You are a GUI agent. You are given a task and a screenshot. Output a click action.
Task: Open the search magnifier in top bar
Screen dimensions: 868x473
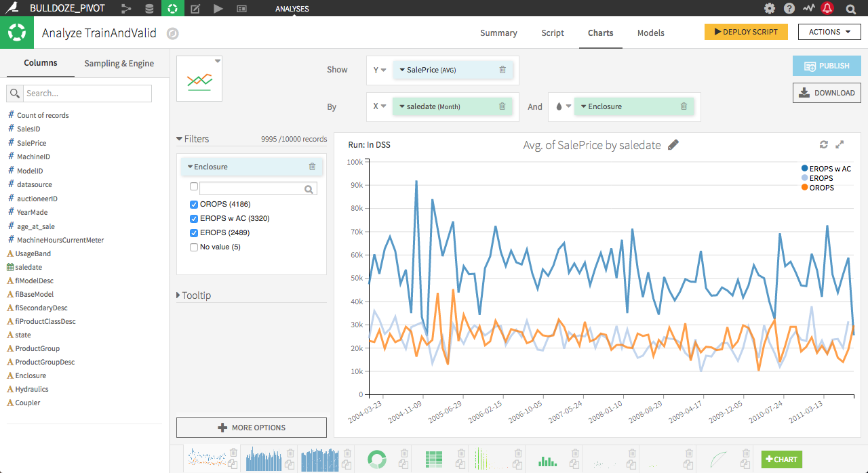coord(851,9)
